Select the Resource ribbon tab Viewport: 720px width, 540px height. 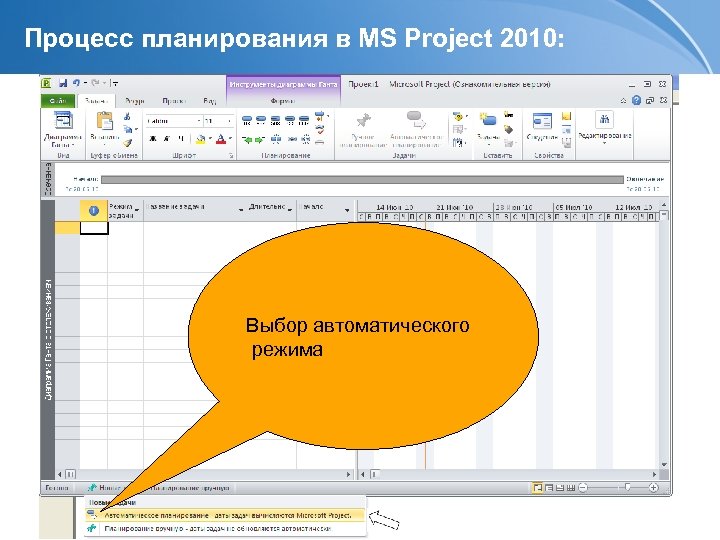click(x=135, y=101)
